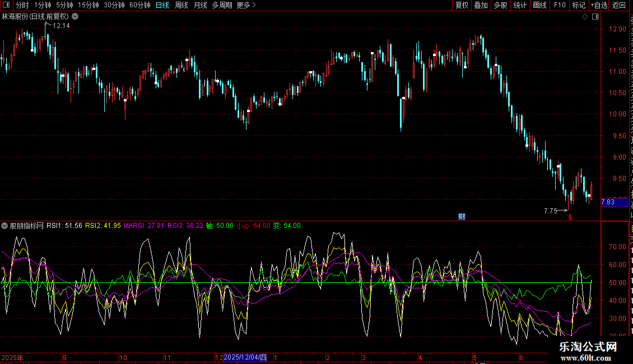
Task: Switch to 周线 weekly chart
Action: click(x=181, y=5)
